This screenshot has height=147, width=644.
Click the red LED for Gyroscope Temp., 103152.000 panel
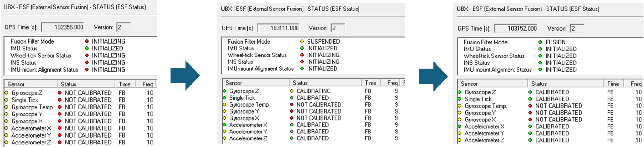click(530, 106)
